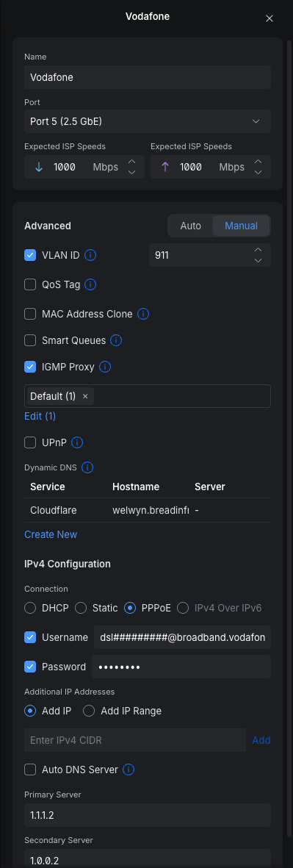Click the IGMP Proxy network selection box

[x=148, y=396]
